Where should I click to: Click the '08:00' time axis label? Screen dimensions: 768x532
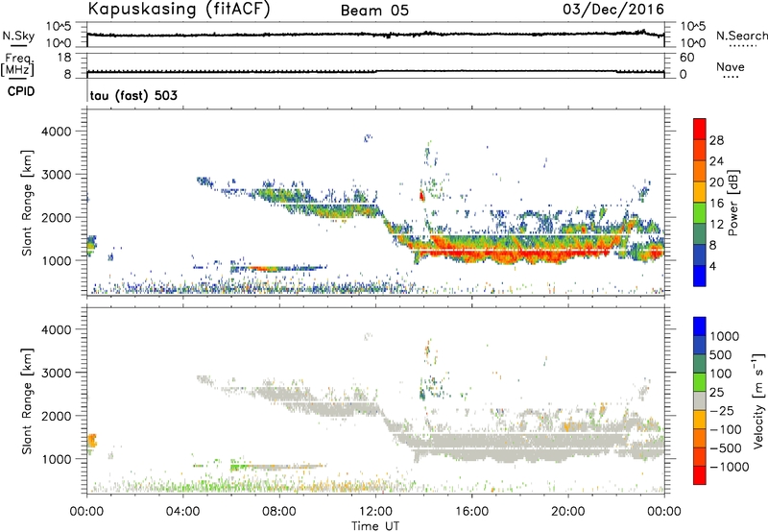pos(279,512)
